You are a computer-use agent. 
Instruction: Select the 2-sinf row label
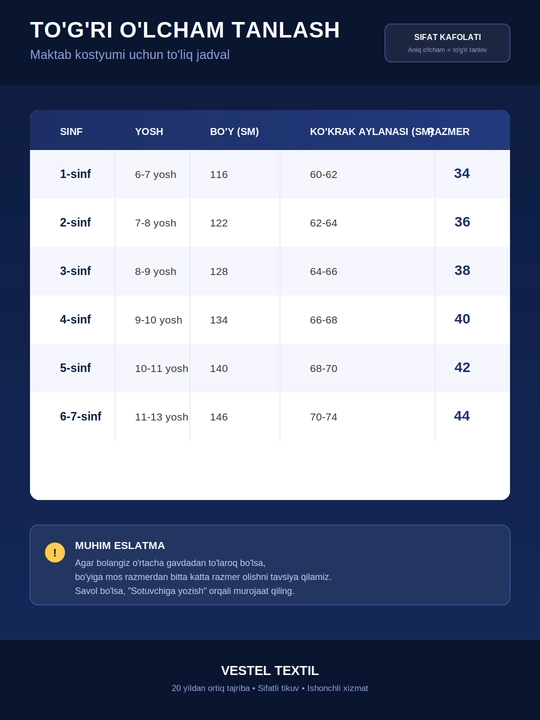click(75, 223)
